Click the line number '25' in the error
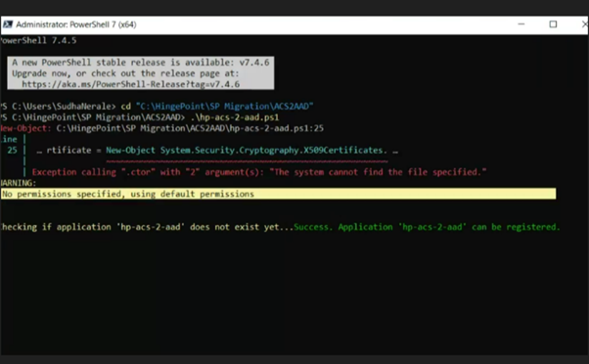This screenshot has height=364, width=589. pos(12,150)
